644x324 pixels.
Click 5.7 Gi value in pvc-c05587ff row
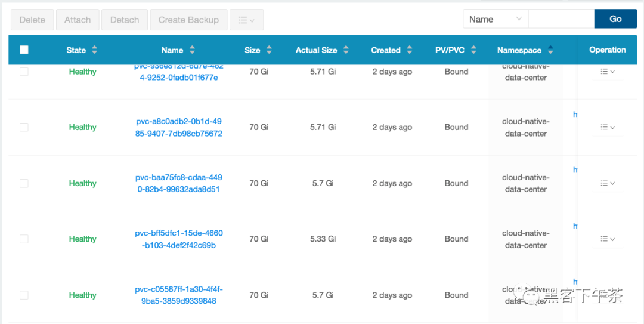(323, 295)
